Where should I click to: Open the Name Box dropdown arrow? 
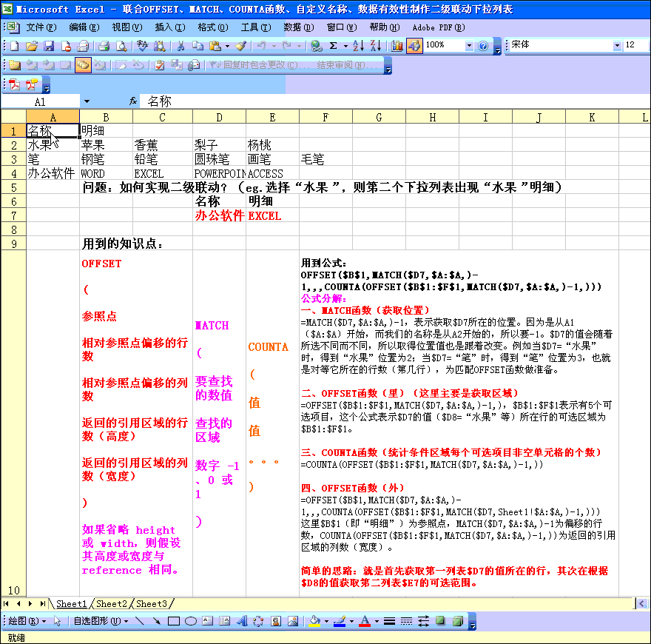coord(87,101)
